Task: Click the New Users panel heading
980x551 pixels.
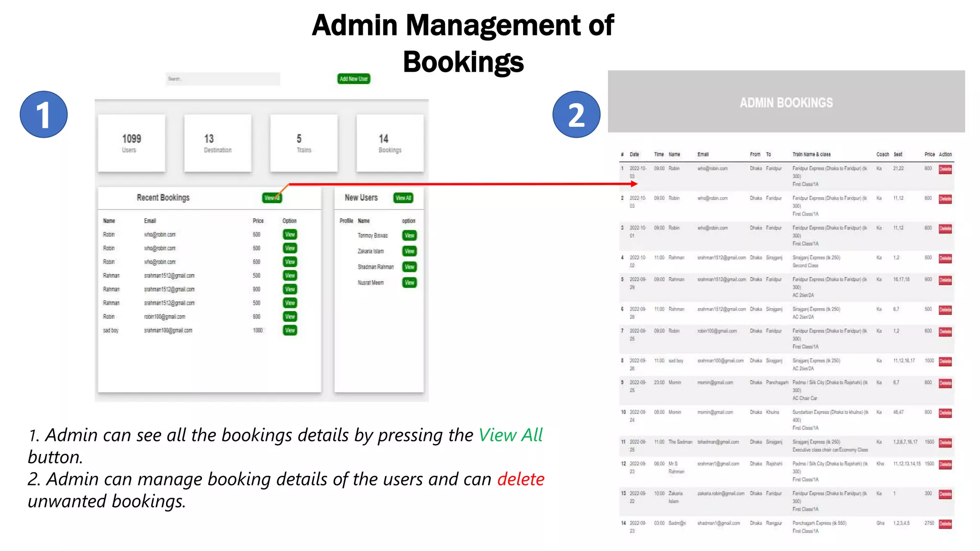Action: point(361,198)
